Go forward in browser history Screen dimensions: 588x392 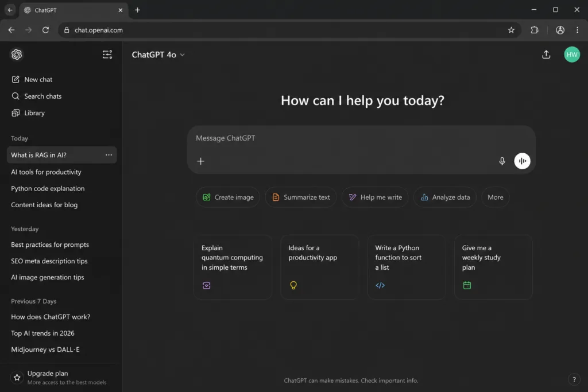pyautogui.click(x=29, y=30)
